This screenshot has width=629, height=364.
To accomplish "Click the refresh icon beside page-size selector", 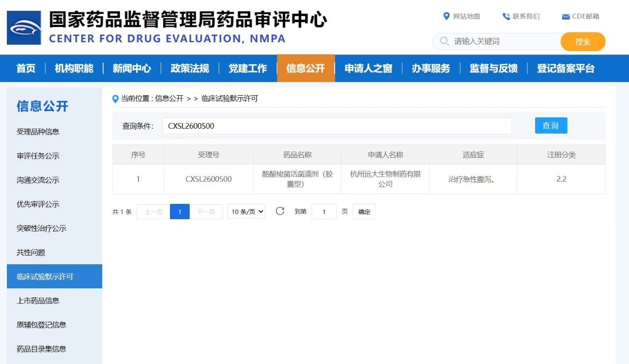I will click(280, 211).
